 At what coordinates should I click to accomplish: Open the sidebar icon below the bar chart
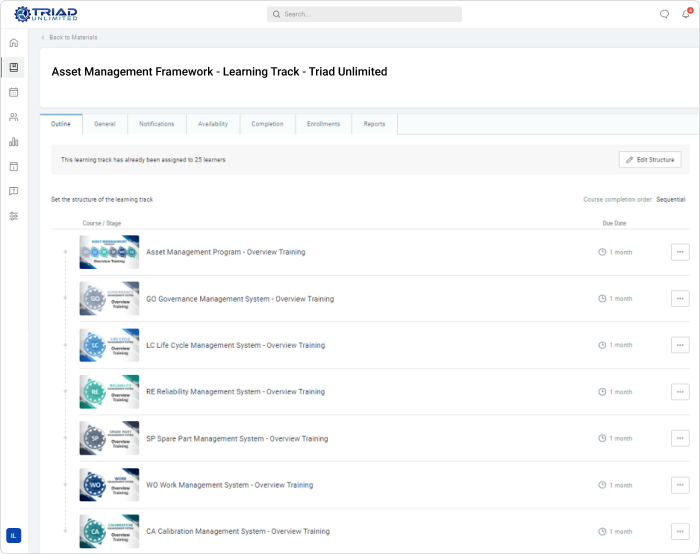pyautogui.click(x=14, y=167)
